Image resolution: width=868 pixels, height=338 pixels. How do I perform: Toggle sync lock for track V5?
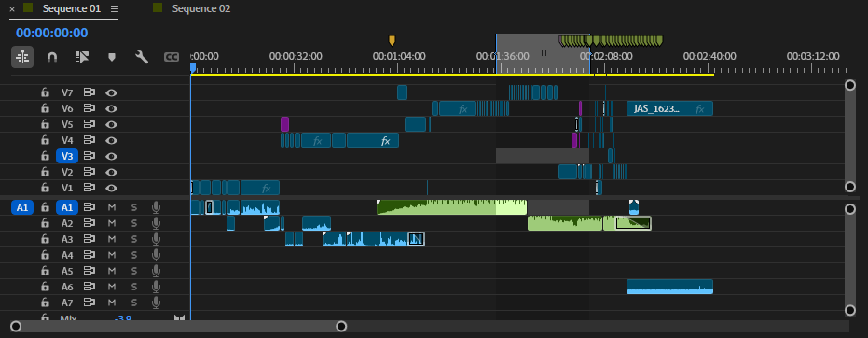click(x=90, y=125)
